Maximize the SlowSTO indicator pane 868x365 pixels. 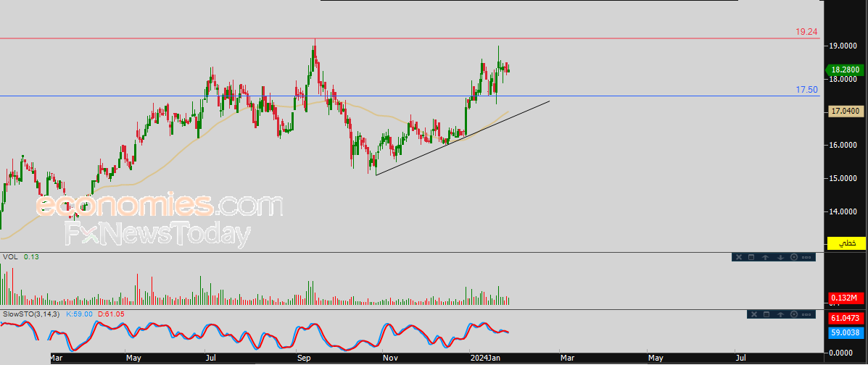point(766,314)
